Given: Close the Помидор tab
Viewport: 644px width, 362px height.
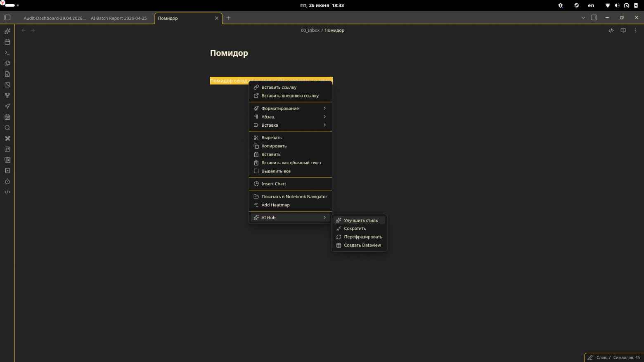Looking at the screenshot, I should tap(217, 18).
